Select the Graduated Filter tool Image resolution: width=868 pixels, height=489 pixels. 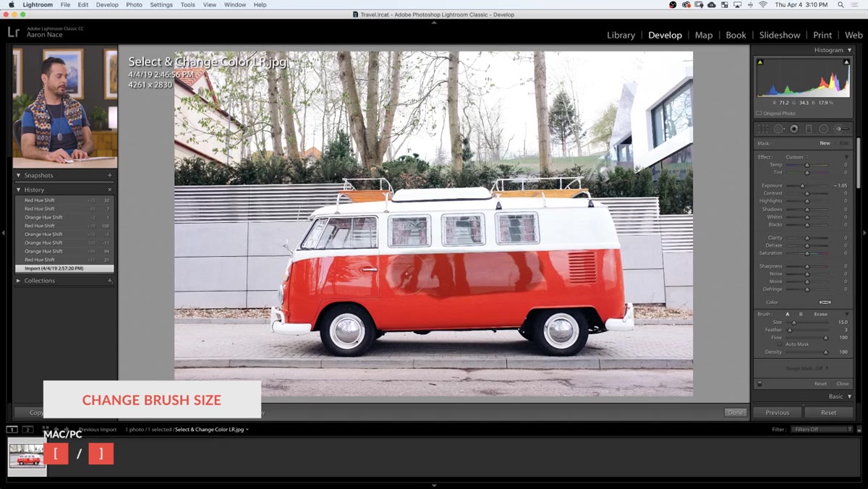809,129
